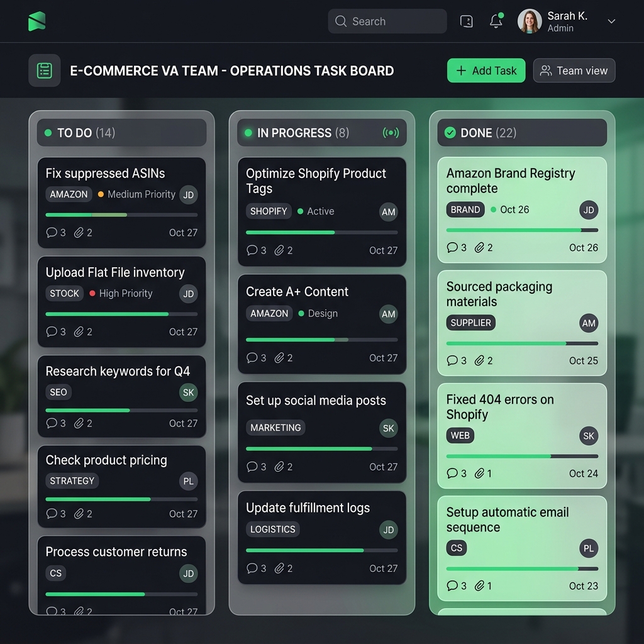The width and height of the screenshot is (644, 644).
Task: Click progress bar on Optimize Shopify Product Tags
Action: [321, 233]
